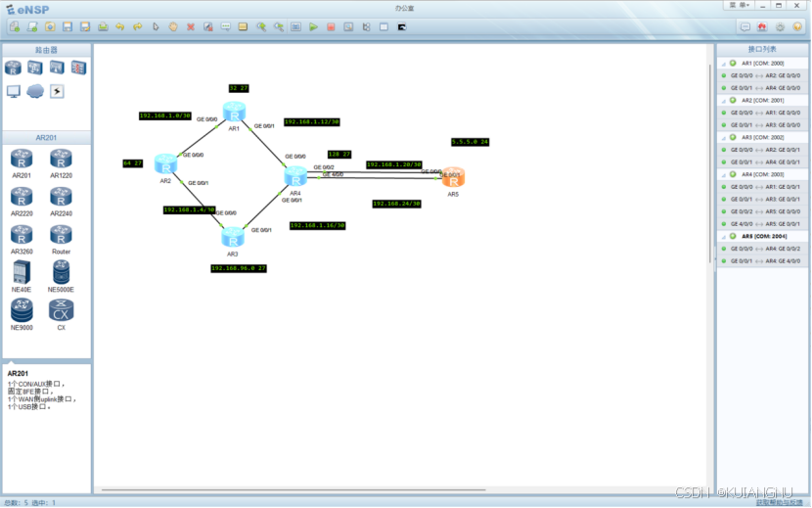This screenshot has height=508, width=812.
Task: Open all CLI consoles icon
Action: coord(402,27)
